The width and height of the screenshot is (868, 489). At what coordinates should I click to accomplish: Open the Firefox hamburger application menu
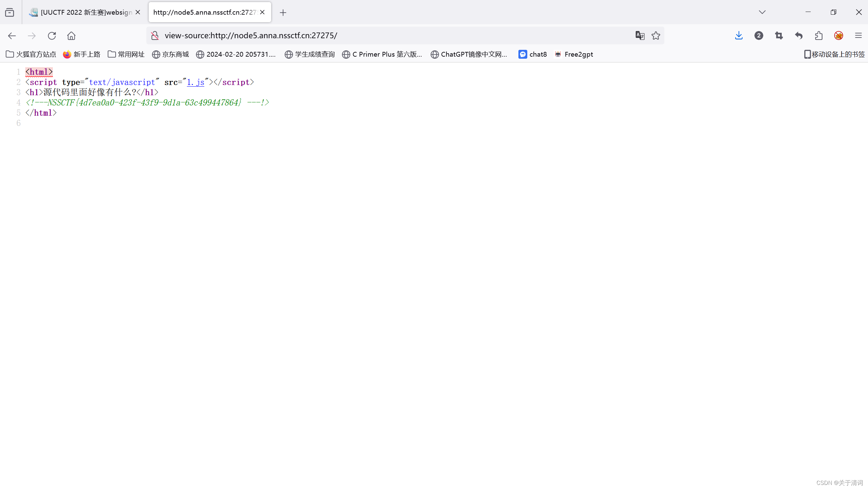(x=858, y=35)
